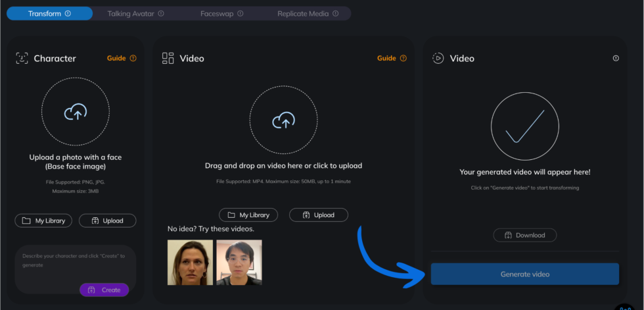Click the info icon beside Replicate Media
The image size is (644, 310).
pyautogui.click(x=336, y=14)
